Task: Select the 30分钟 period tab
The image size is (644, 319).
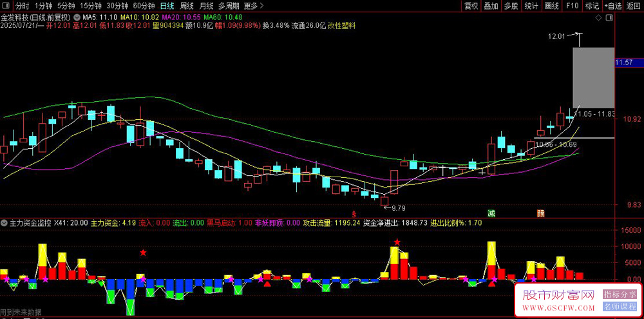Action: pyautogui.click(x=117, y=6)
